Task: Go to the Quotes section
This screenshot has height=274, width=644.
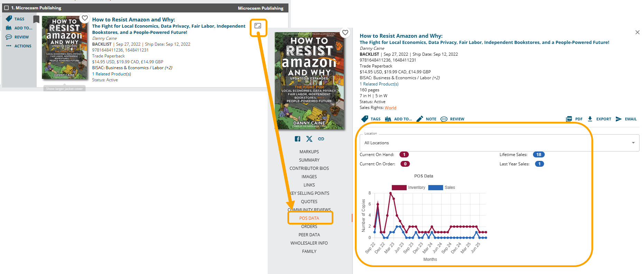Action: tap(309, 202)
